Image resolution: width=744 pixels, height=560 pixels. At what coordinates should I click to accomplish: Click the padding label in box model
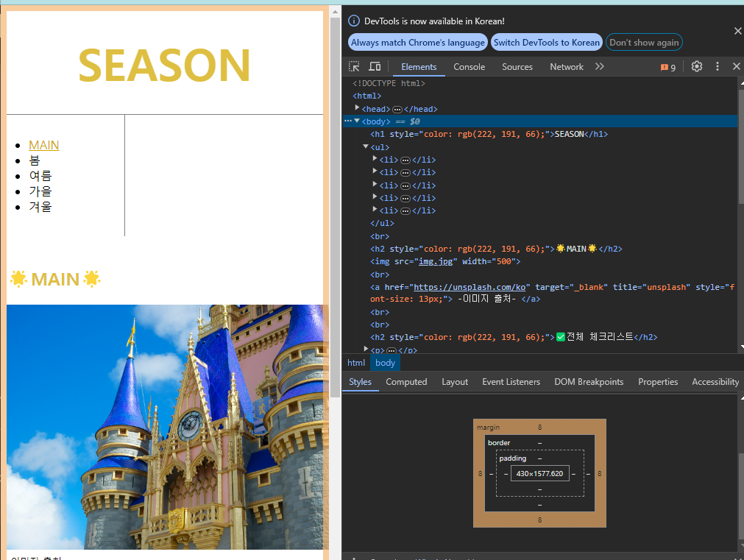pos(512,458)
